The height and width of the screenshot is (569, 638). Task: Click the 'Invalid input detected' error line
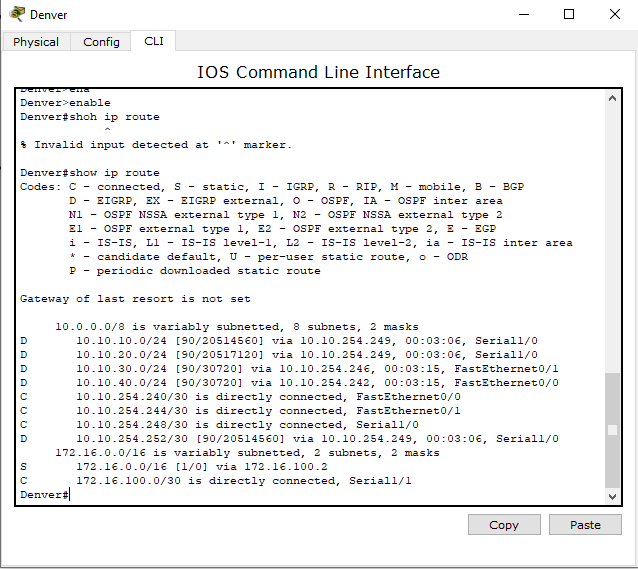tap(155, 145)
